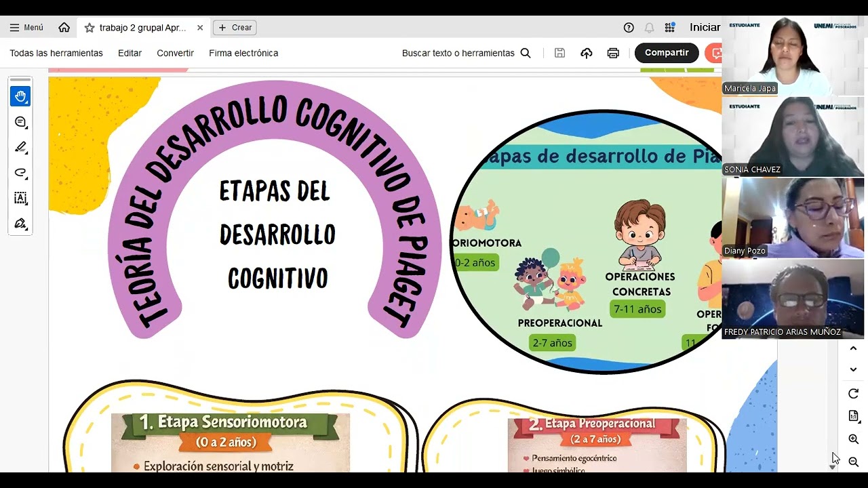Open the Convertir menu
This screenshot has height=488, width=868.
[175, 53]
